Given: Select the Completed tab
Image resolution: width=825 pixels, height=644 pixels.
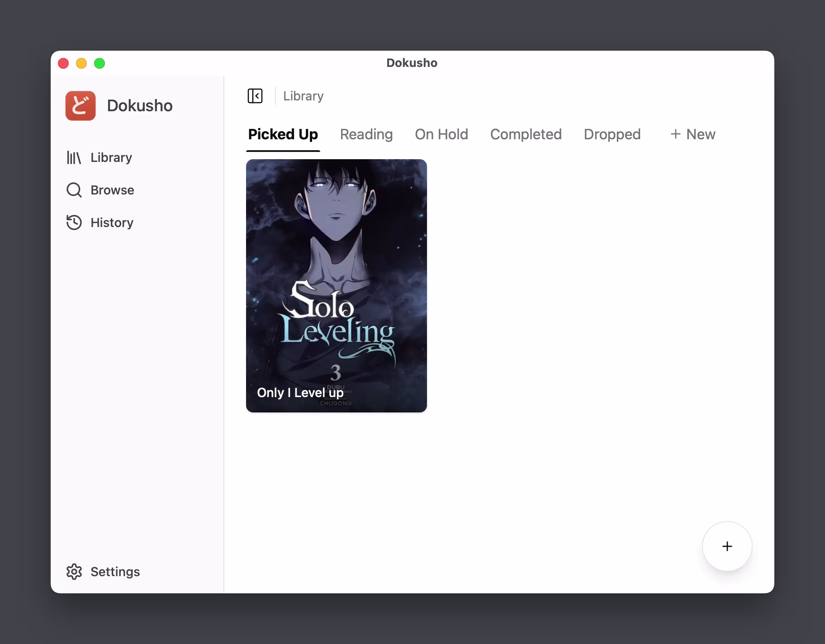Looking at the screenshot, I should 526,134.
